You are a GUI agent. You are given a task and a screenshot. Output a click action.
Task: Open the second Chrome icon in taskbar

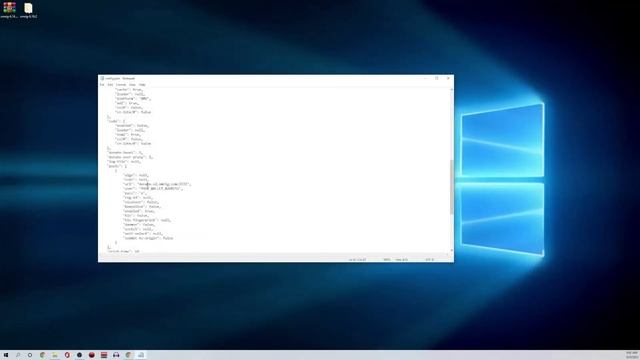[128, 355]
